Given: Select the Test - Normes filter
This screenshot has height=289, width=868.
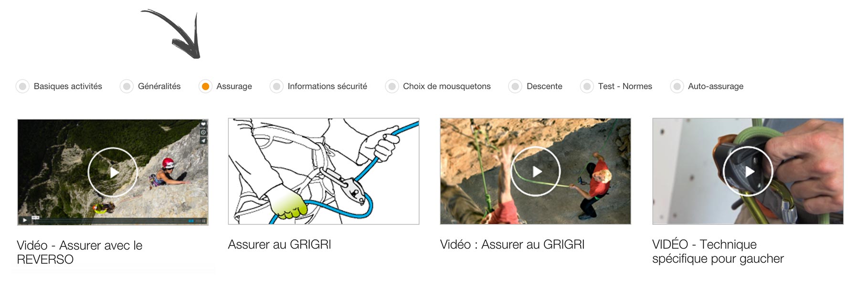Looking at the screenshot, I should tap(587, 86).
